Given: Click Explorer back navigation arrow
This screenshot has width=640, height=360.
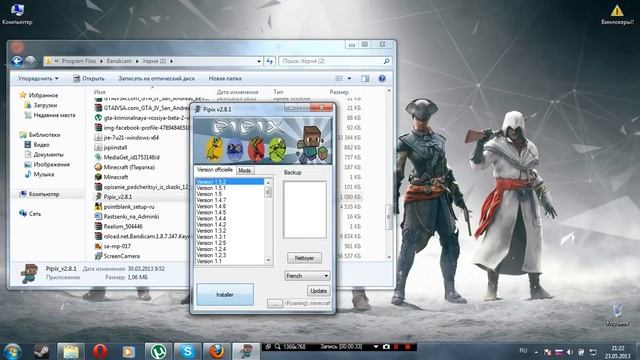Looking at the screenshot, I should pyautogui.click(x=17, y=61).
